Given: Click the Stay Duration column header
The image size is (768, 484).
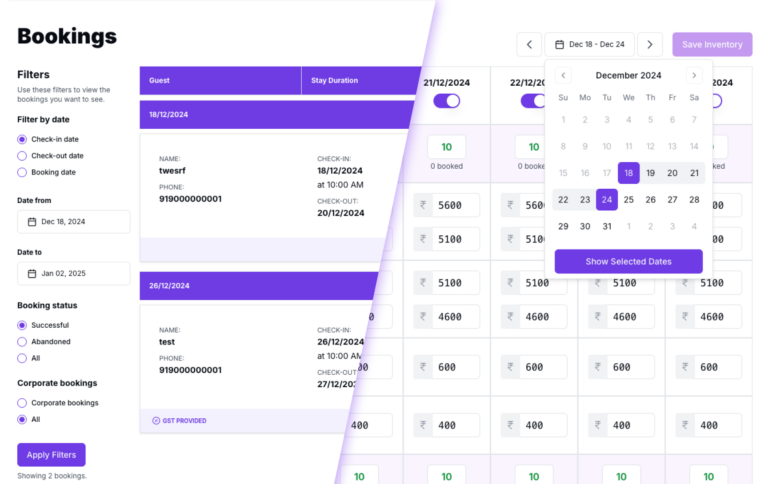Looking at the screenshot, I should coord(361,80).
